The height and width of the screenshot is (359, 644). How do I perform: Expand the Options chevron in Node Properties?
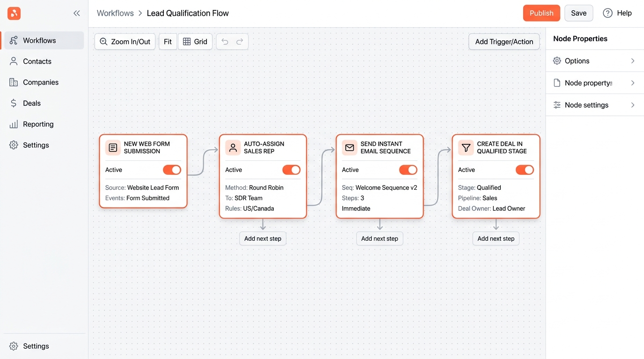[633, 61]
